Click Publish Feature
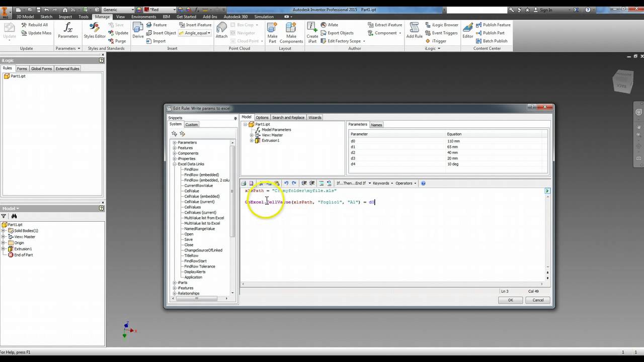The image size is (644, 362). [493, 25]
